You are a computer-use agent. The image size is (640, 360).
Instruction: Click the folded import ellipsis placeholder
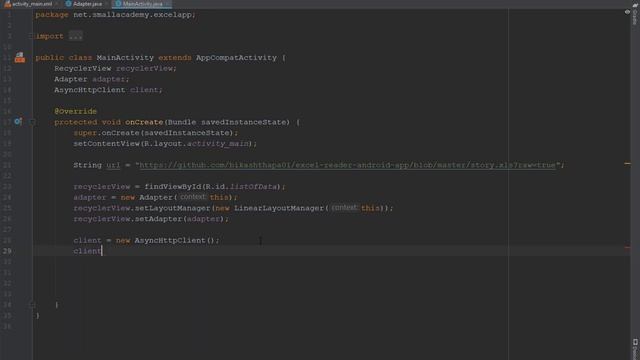pyautogui.click(x=76, y=36)
